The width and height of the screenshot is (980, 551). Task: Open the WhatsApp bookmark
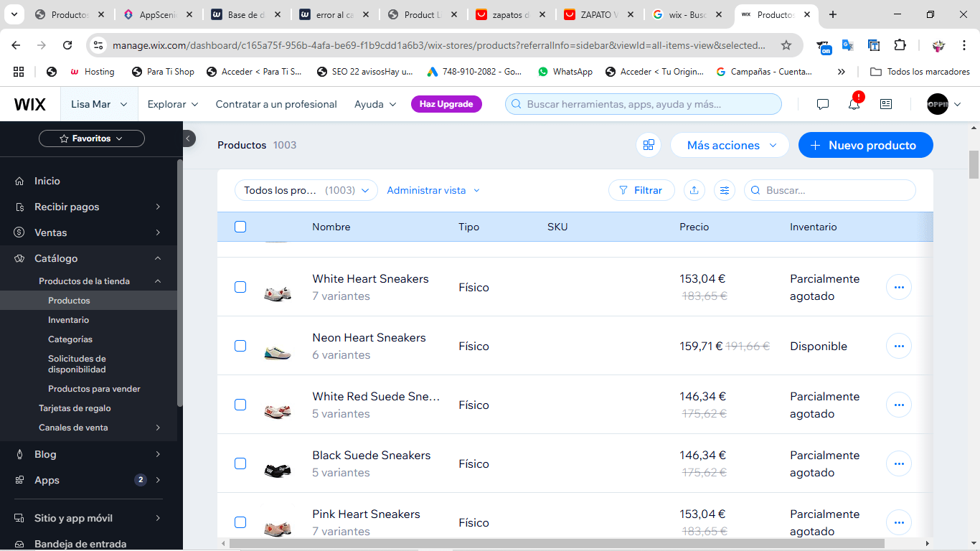565,72
